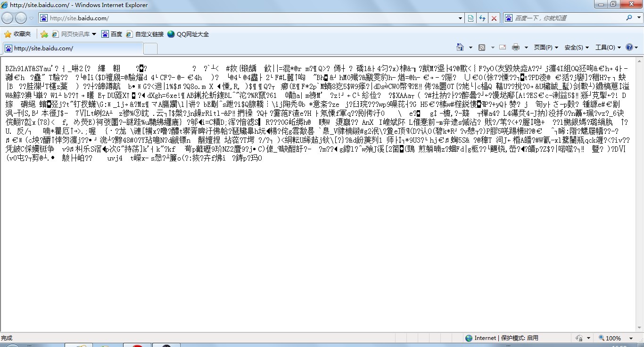Go back with the Back arrow button

(8, 18)
